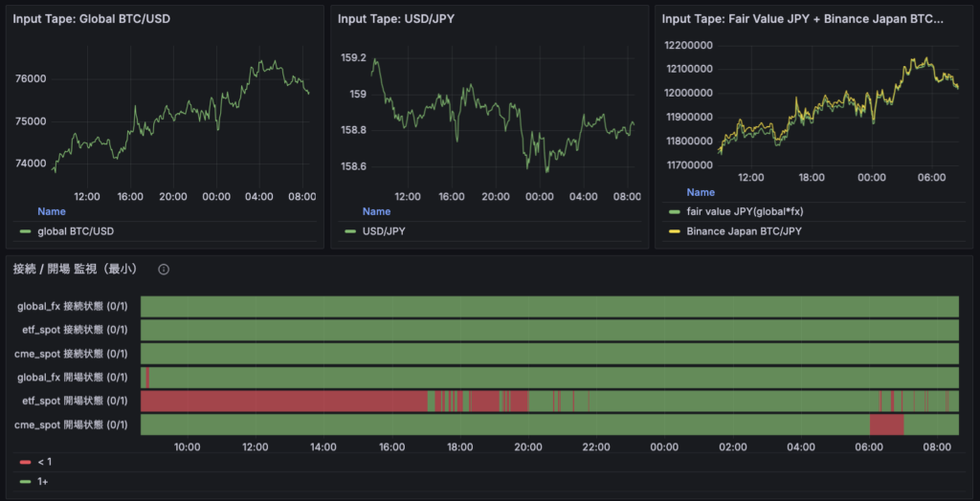980x501 pixels.
Task: Toggle the "1+" legend entry
Action: (x=43, y=482)
